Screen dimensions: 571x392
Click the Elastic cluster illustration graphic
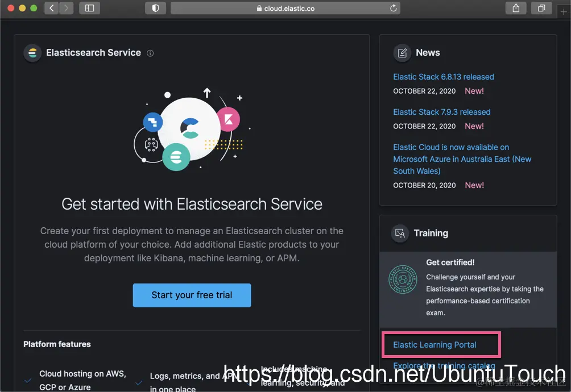(192, 129)
